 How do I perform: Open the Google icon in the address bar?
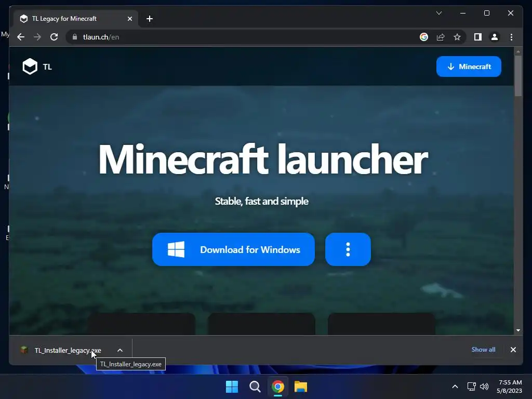(x=424, y=37)
